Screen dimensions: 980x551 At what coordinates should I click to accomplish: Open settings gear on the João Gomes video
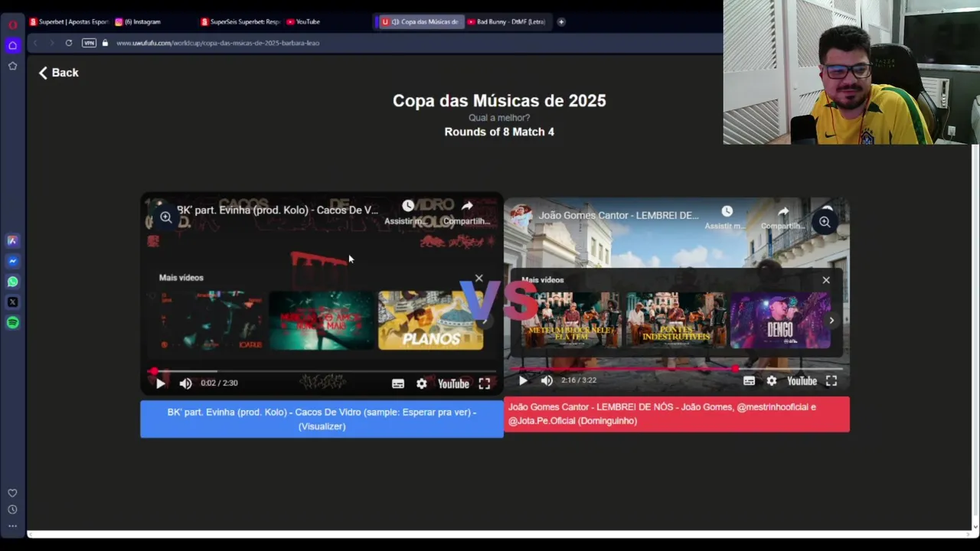click(x=772, y=380)
